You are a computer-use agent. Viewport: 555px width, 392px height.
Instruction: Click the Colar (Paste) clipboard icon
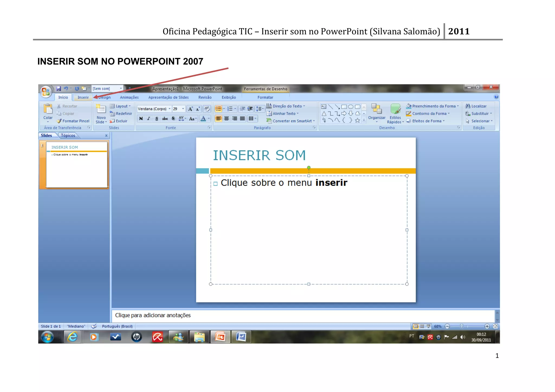(48, 109)
